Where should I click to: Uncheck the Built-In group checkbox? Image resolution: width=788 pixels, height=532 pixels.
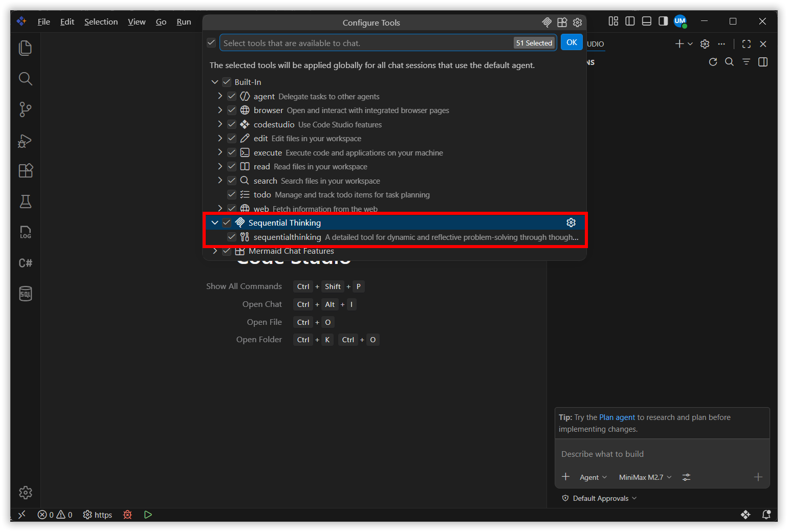(227, 82)
